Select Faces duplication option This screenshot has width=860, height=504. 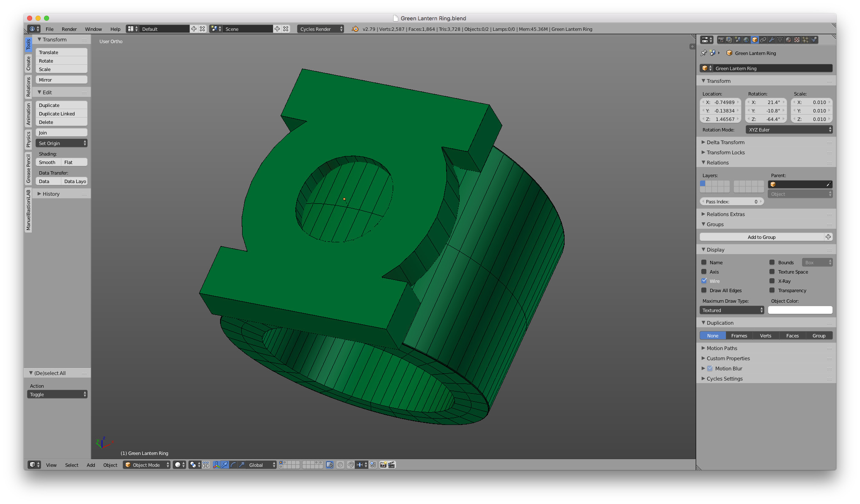coord(792,335)
